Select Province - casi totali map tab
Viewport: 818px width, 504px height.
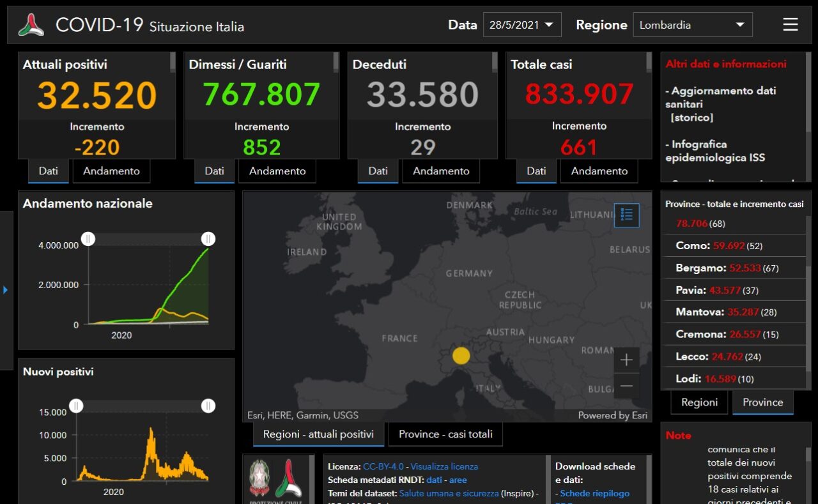point(445,434)
